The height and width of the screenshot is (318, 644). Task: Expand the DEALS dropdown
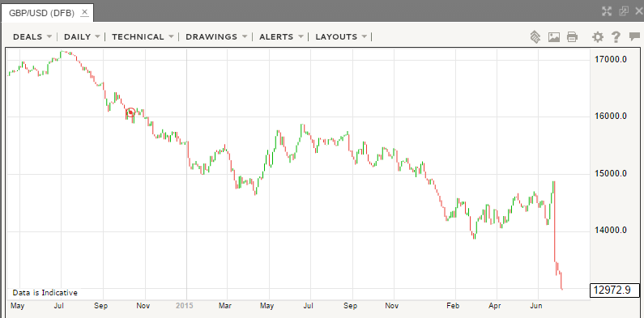[32, 37]
